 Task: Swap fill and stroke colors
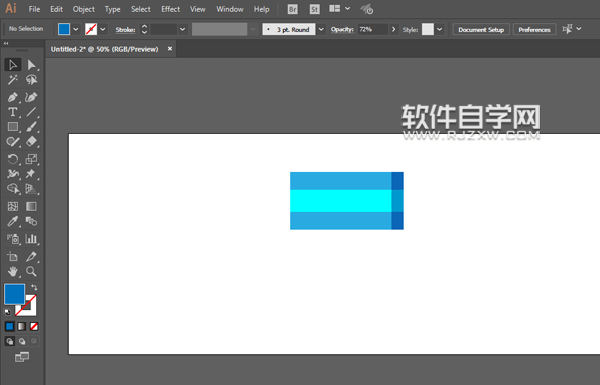34,287
